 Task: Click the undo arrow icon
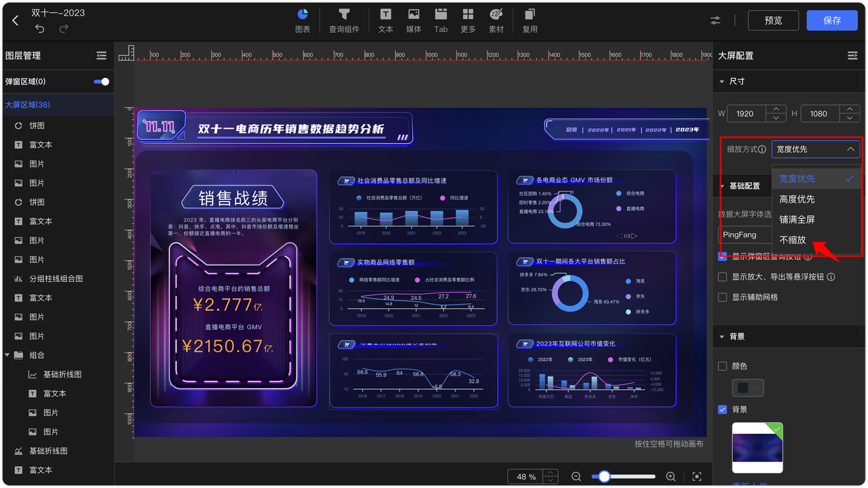click(39, 28)
